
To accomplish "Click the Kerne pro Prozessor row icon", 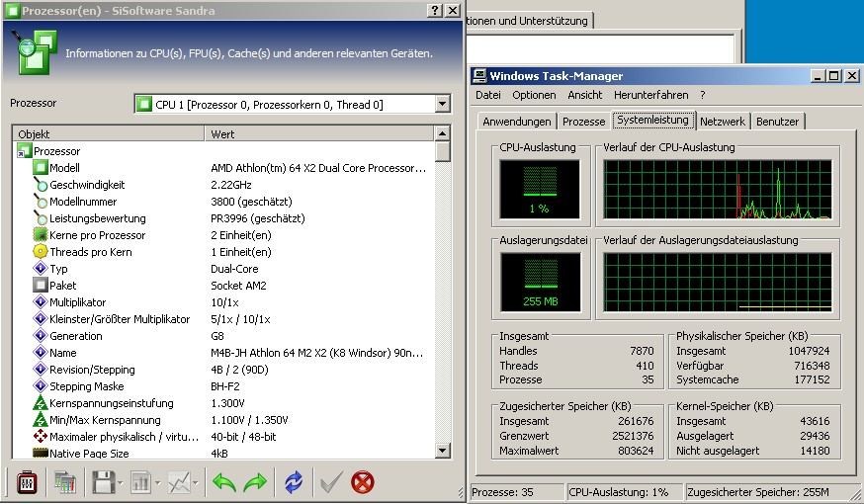I will [41, 234].
